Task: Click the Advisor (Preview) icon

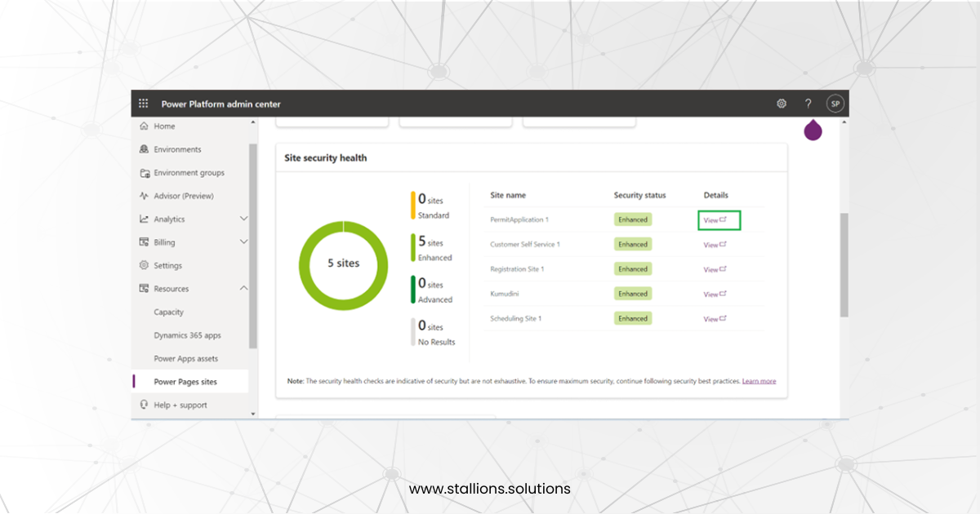Action: click(144, 196)
